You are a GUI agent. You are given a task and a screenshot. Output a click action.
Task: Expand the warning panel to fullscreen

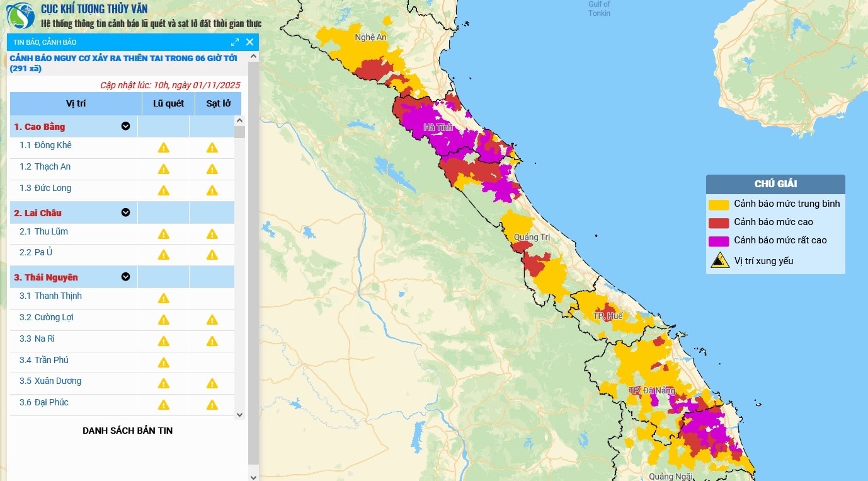pyautogui.click(x=235, y=42)
